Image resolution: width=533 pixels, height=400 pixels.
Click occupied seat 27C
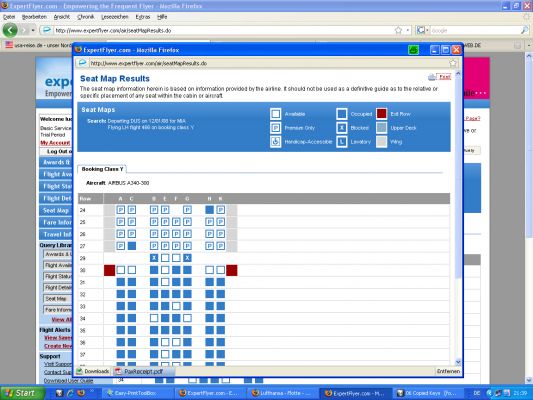(x=132, y=246)
